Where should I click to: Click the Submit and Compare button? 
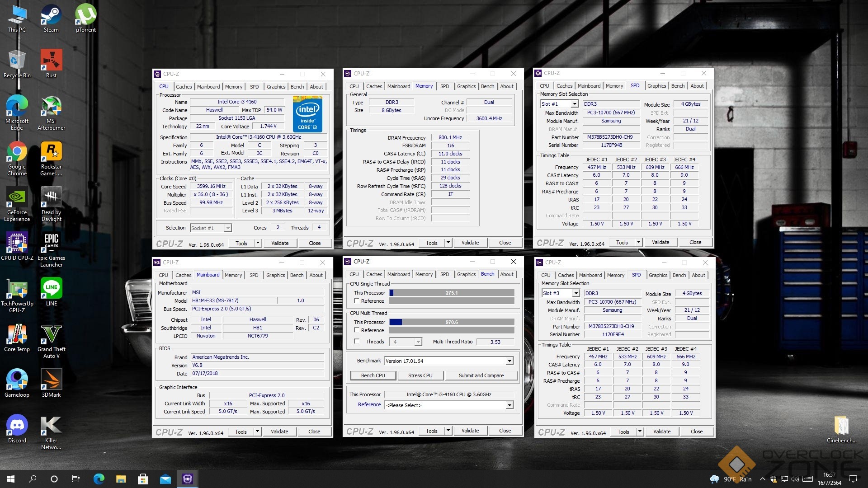481,375
